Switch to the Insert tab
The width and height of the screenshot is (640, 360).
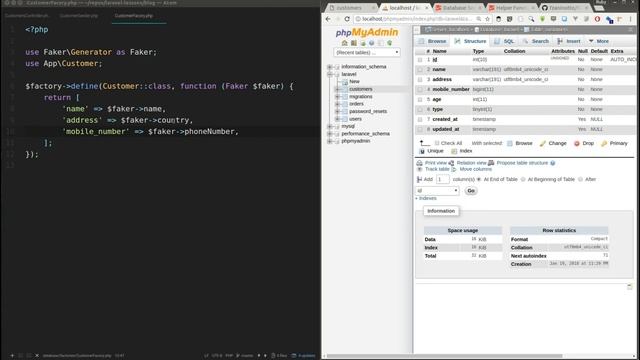(569, 41)
